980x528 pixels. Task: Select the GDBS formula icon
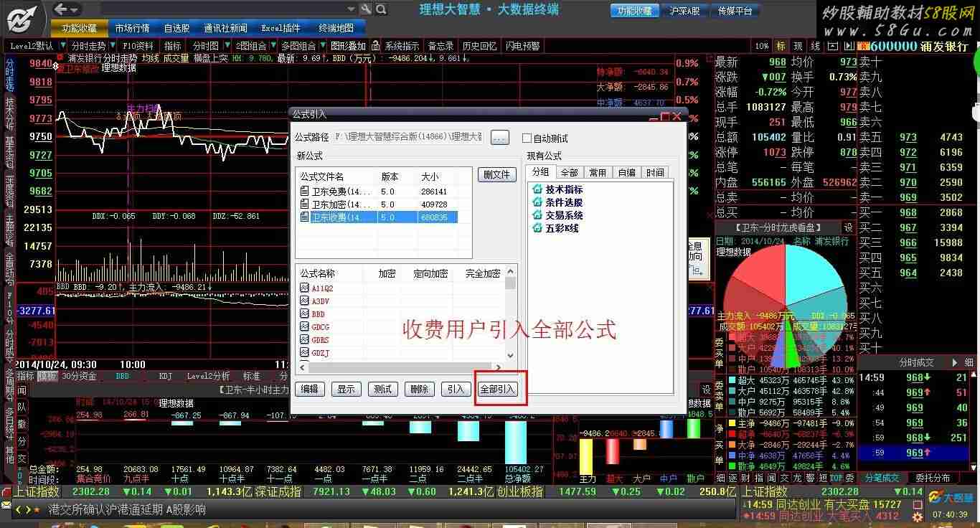tap(304, 340)
